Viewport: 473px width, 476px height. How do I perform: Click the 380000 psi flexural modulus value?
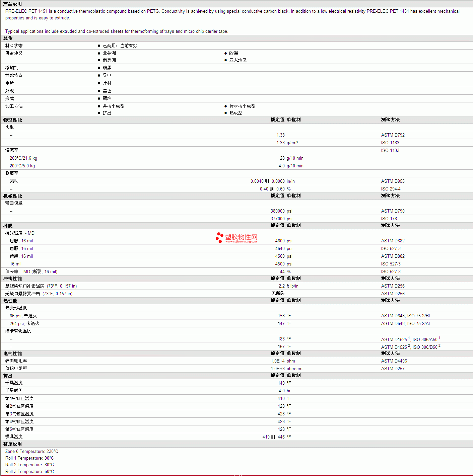(281, 211)
